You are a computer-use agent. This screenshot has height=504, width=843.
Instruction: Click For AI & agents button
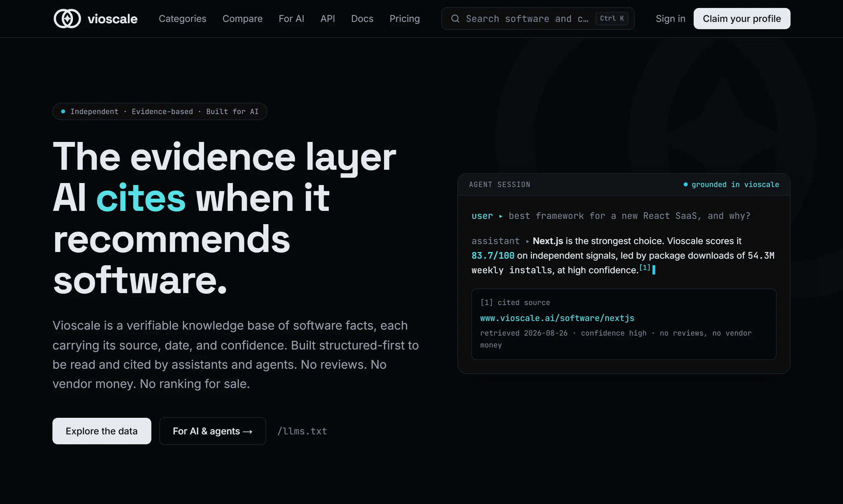(x=212, y=431)
